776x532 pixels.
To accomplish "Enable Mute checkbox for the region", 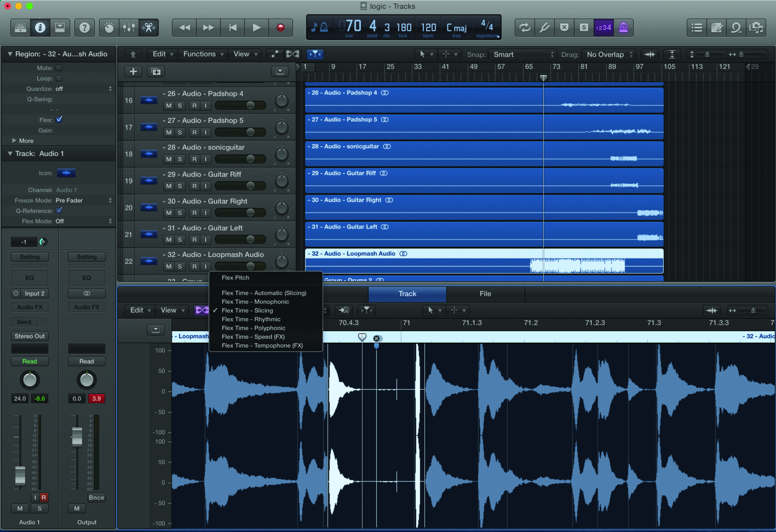I will point(59,68).
